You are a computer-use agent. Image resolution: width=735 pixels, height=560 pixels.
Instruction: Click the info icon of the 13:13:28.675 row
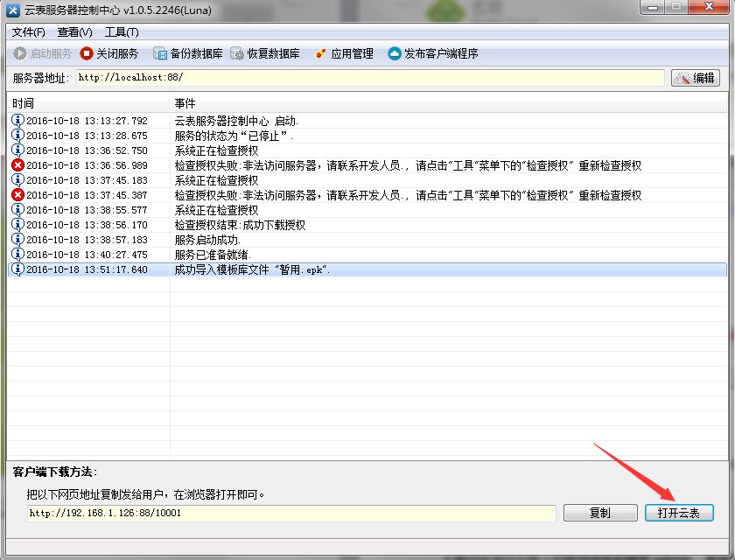[17, 136]
